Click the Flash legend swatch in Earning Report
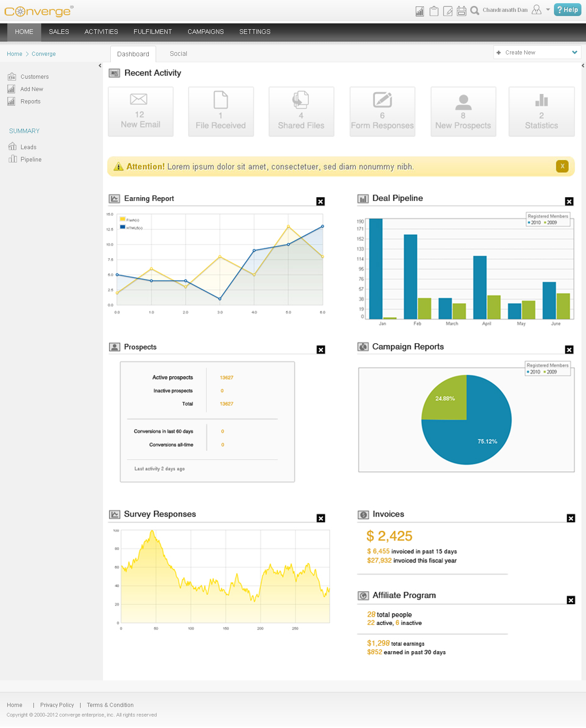The height and width of the screenshot is (728, 586). pyautogui.click(x=123, y=219)
